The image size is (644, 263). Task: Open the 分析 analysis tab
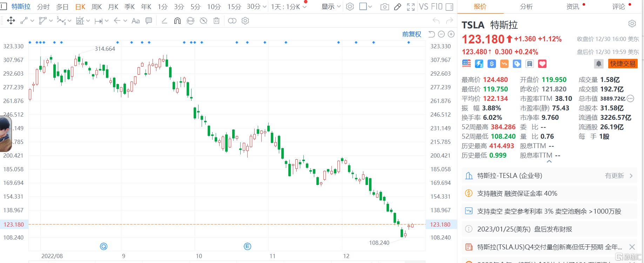(x=526, y=7)
